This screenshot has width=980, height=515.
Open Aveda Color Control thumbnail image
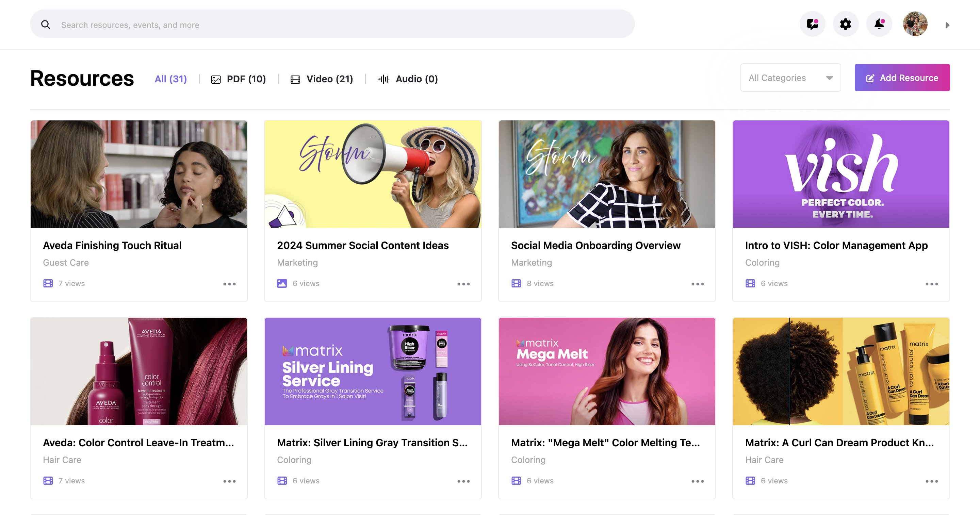[x=139, y=371]
